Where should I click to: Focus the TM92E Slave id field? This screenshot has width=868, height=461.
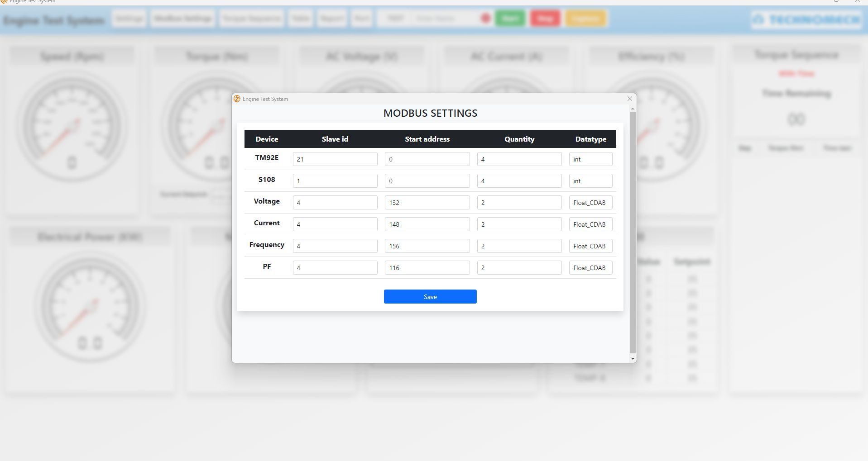click(335, 159)
